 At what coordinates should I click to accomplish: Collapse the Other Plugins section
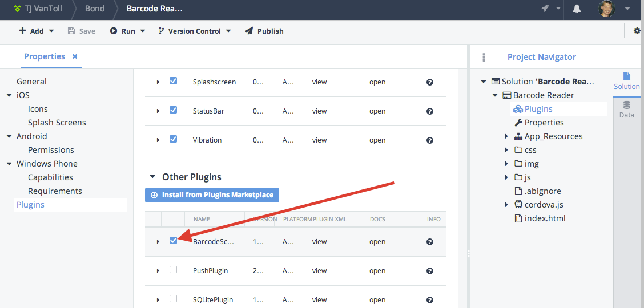pyautogui.click(x=152, y=177)
